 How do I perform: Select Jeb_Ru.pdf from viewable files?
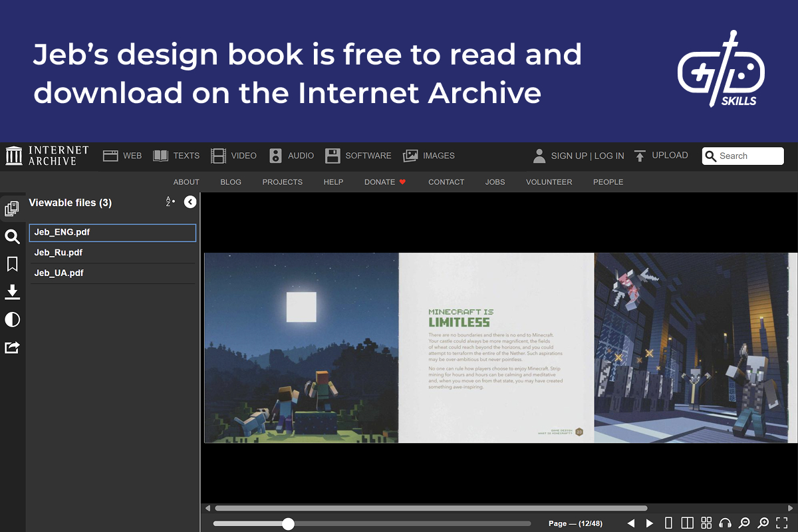[x=60, y=253]
